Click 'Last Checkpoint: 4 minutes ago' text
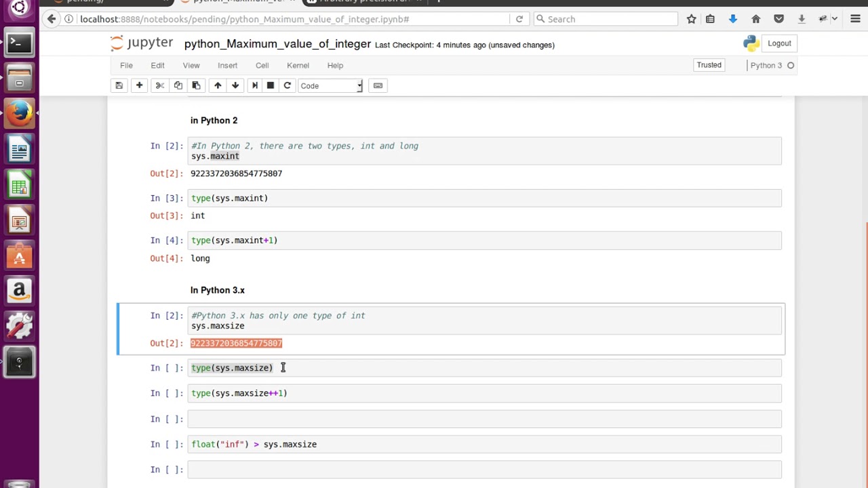The width and height of the screenshot is (868, 488). point(430,45)
